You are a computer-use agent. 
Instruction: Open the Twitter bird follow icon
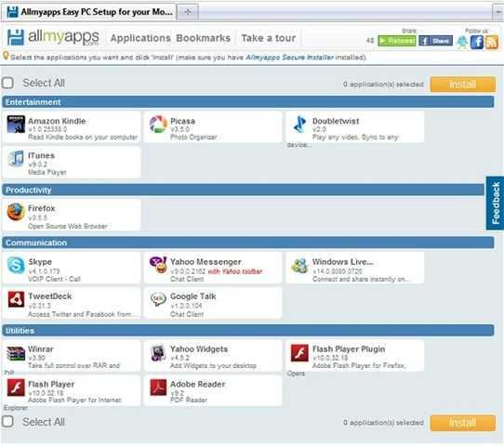[x=462, y=42]
